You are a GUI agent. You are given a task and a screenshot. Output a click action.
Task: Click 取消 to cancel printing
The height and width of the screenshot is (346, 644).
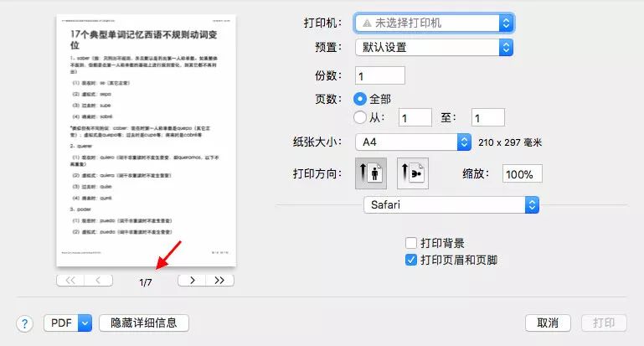pyautogui.click(x=548, y=323)
